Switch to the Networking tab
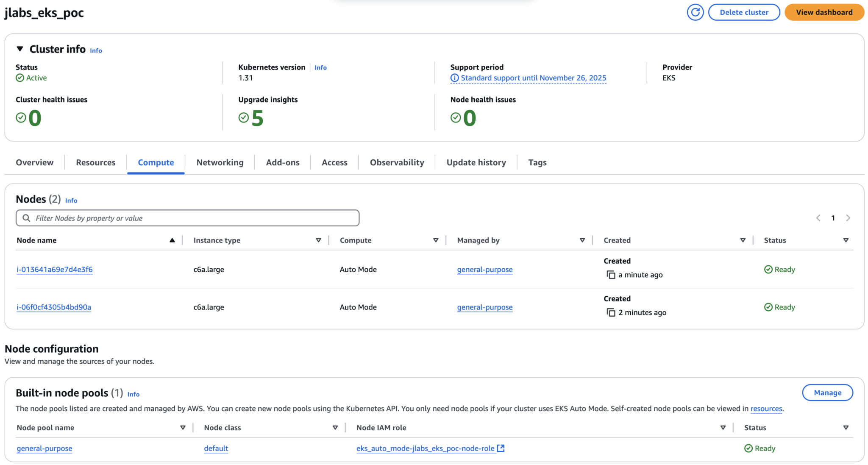 220,162
